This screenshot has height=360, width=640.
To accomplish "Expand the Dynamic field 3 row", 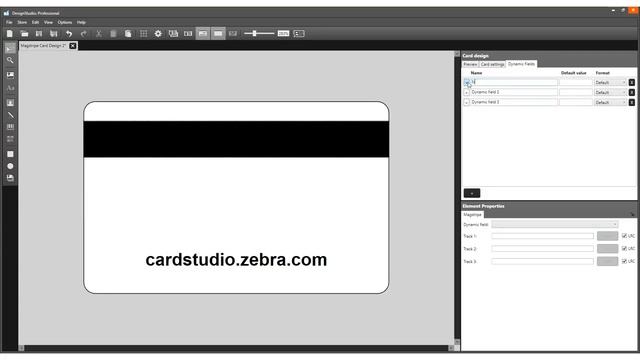I will [x=467, y=102].
